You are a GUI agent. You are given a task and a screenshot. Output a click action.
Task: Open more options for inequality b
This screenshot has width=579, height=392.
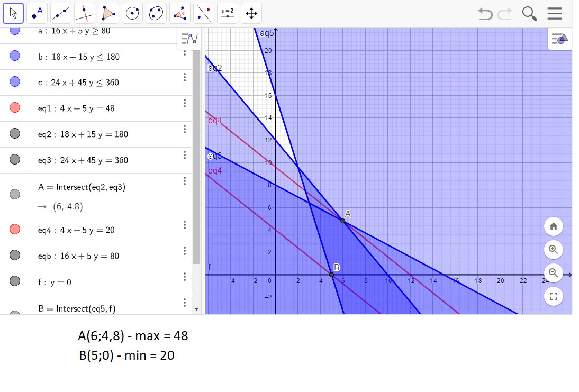[x=185, y=52]
